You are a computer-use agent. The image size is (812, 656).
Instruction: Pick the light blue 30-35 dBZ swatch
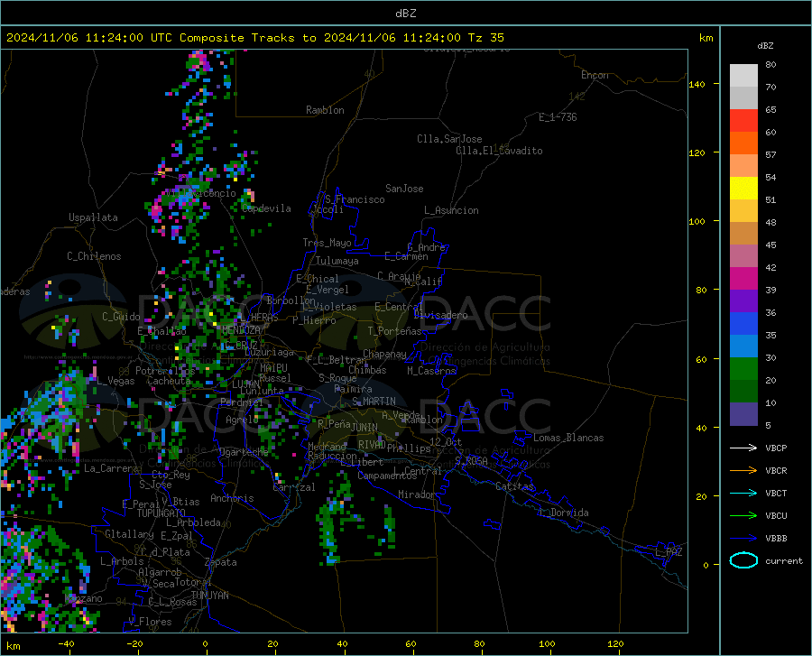coord(743,346)
